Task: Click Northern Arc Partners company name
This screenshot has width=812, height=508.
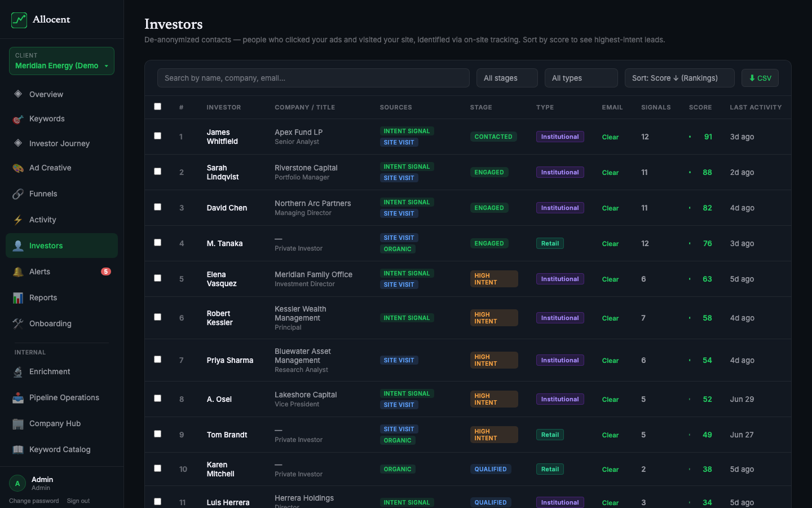Action: pos(313,203)
